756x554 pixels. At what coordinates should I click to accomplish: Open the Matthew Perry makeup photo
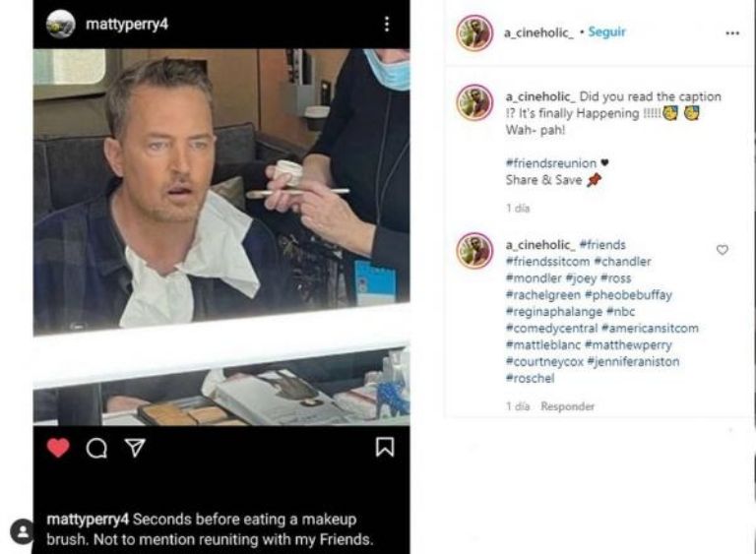[221, 237]
